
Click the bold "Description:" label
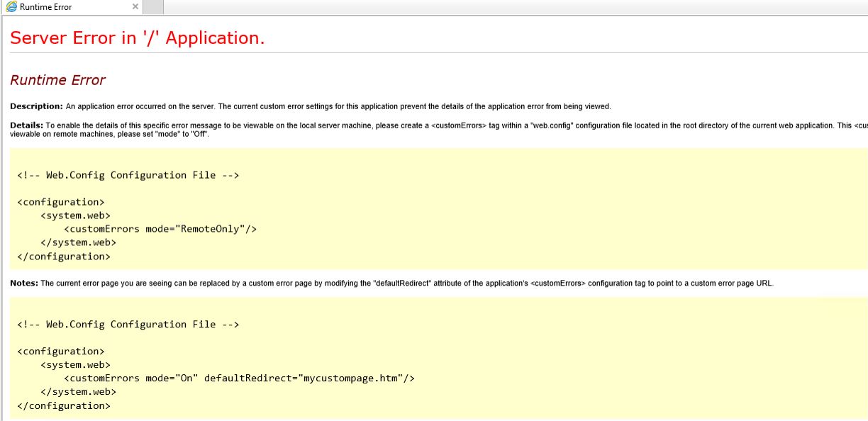(36, 106)
